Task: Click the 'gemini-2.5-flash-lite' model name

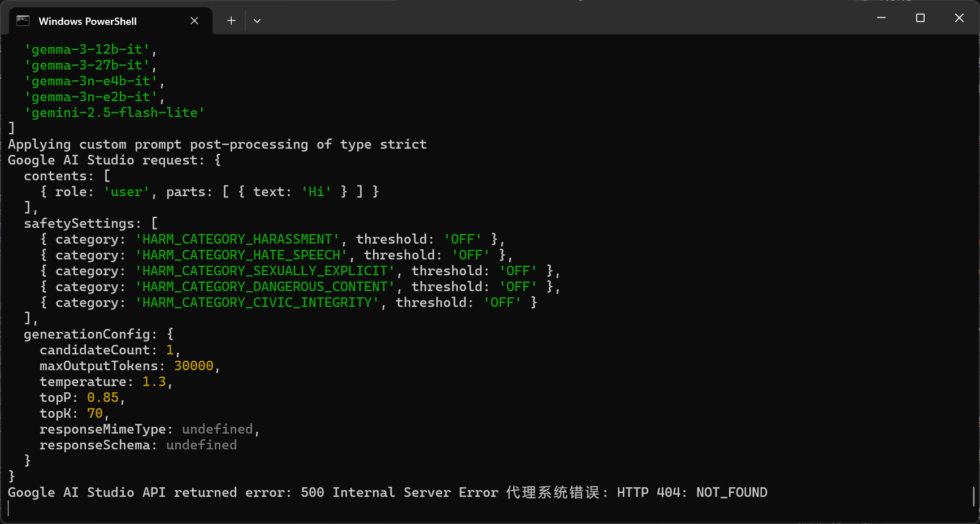Action: [x=114, y=113]
